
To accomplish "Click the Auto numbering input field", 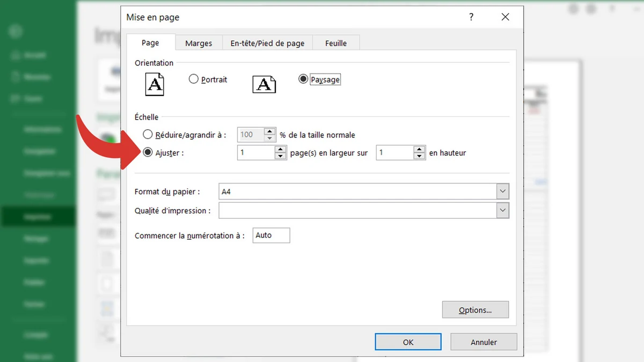I will point(271,235).
